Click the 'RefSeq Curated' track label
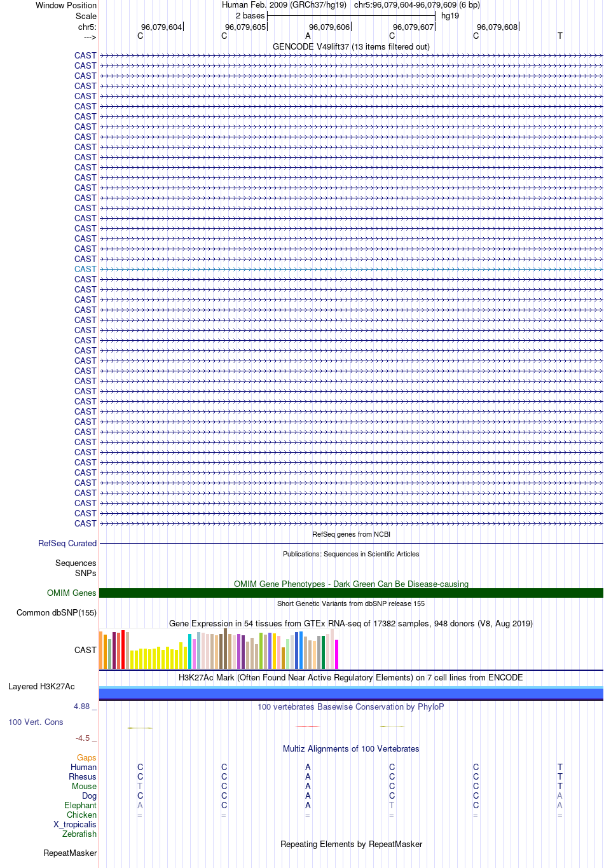Screen dimensions: 604x868 tap(67, 543)
